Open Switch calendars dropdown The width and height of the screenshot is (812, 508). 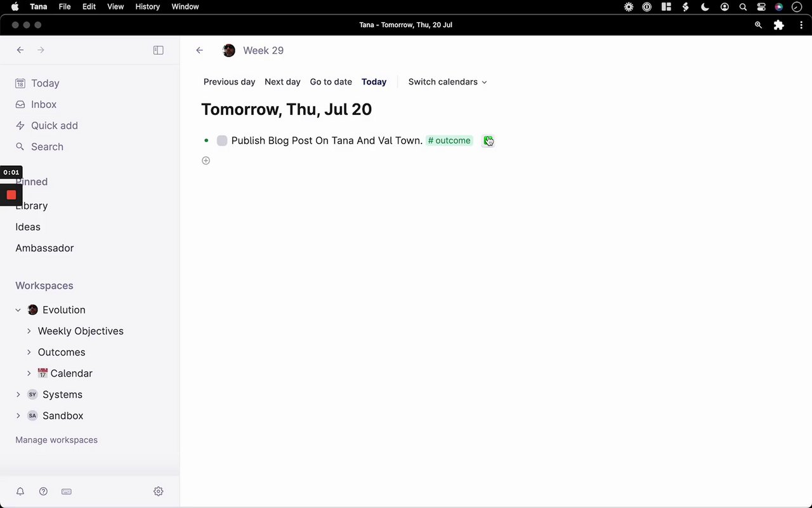coord(447,82)
